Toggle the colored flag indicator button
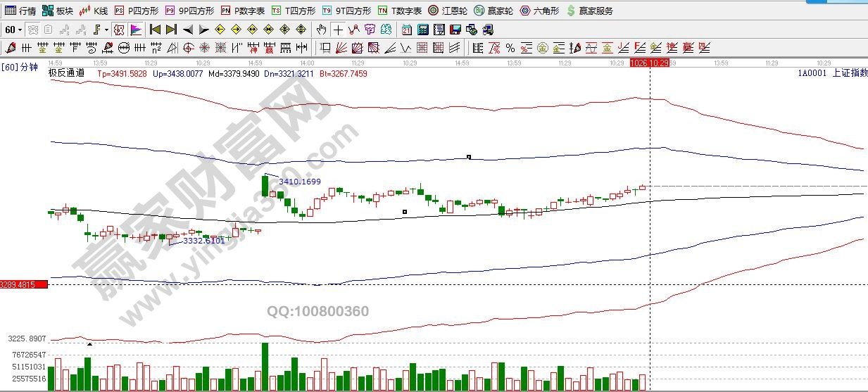This screenshot has height=392, width=868. click(135, 30)
